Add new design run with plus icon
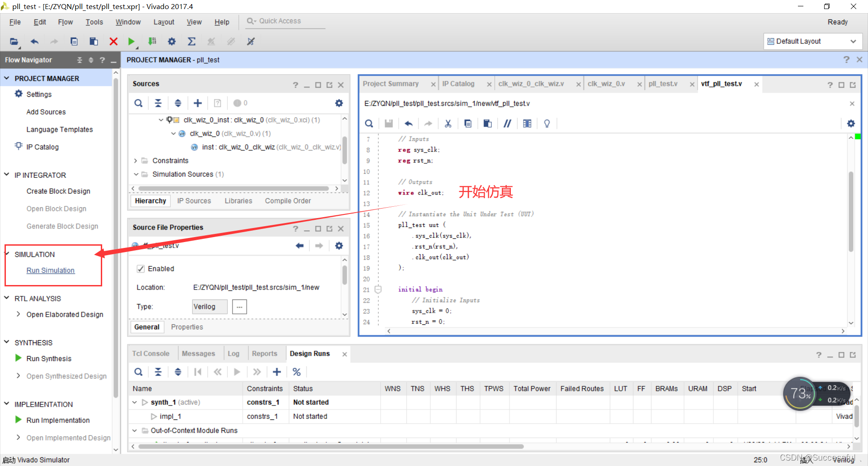The height and width of the screenshot is (466, 868). coord(277,372)
